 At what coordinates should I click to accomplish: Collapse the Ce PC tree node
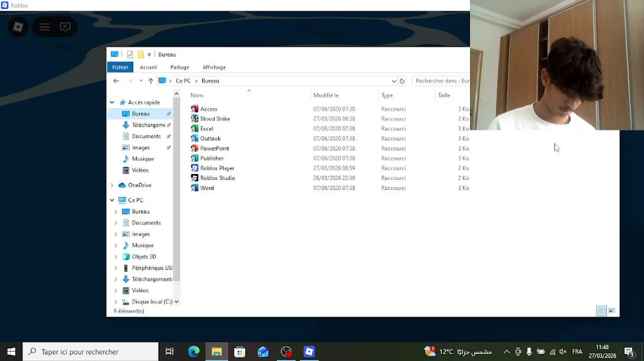(x=112, y=200)
